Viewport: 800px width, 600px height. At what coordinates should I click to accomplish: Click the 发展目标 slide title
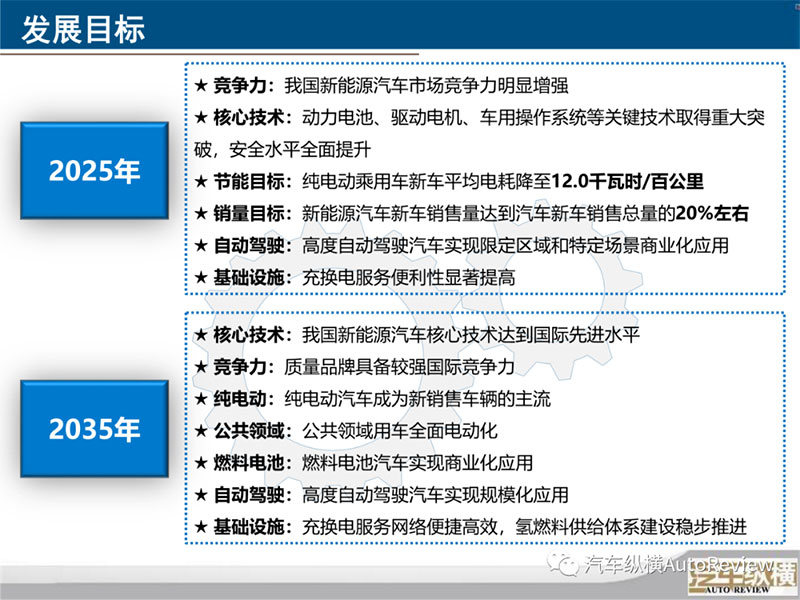(83, 29)
